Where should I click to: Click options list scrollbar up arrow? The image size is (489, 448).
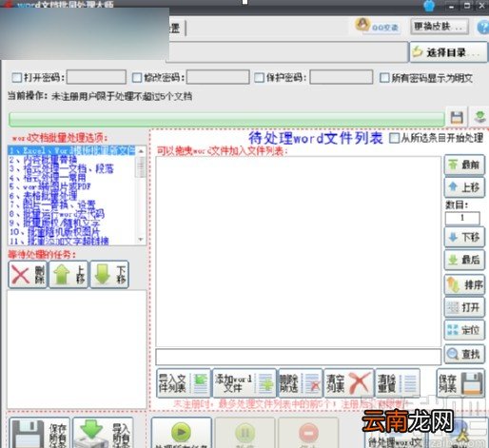point(141,151)
